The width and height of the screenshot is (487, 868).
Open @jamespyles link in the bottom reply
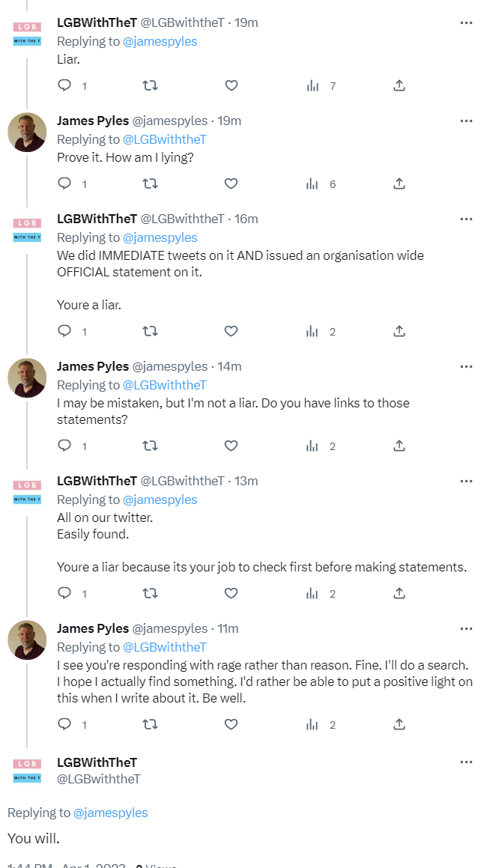[x=110, y=813]
